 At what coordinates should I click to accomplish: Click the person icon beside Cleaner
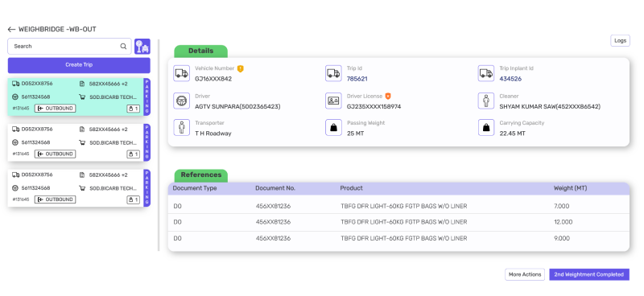[x=486, y=101]
